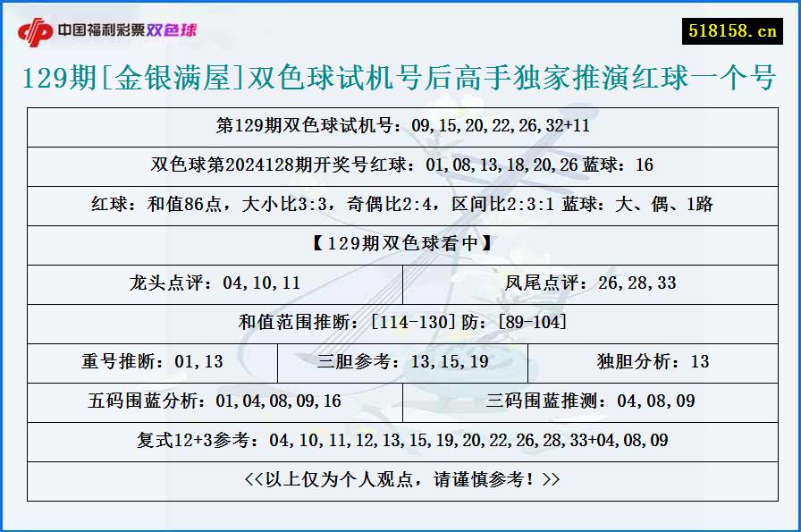Click the 2024128期 winning numbers row

coord(400,165)
